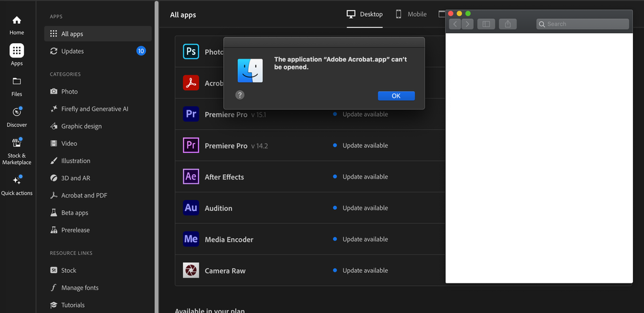
Task: Minimize browser window with yellow button
Action: (x=459, y=14)
